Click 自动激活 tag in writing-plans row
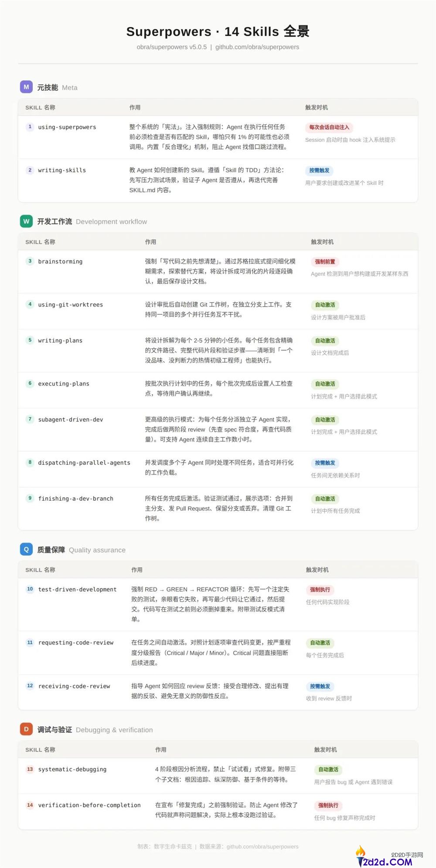The width and height of the screenshot is (436, 868). tap(325, 341)
